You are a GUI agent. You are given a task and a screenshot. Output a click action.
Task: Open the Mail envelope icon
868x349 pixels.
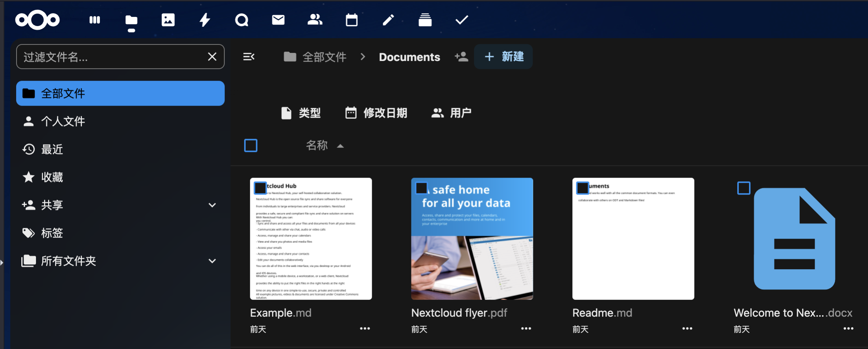[278, 20]
